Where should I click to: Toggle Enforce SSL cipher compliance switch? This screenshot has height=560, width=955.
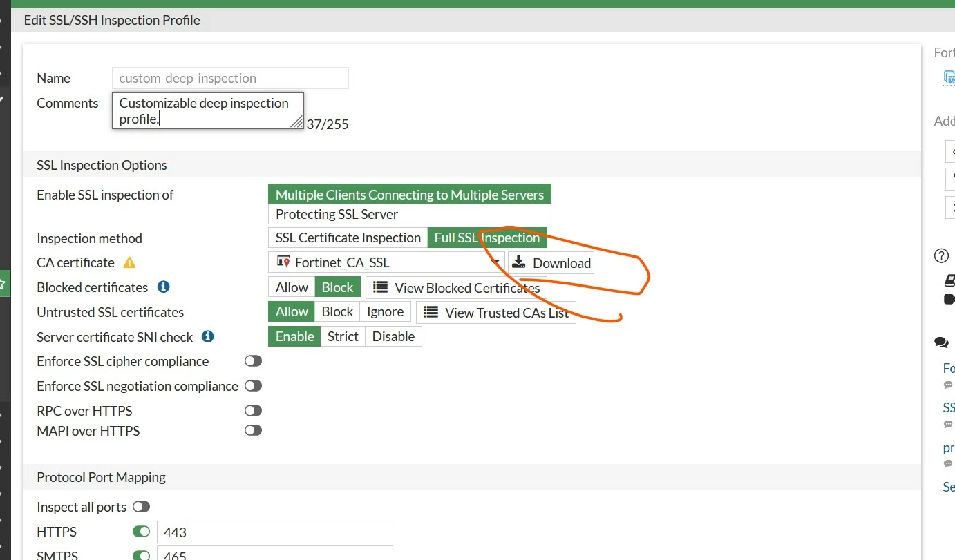click(x=253, y=361)
